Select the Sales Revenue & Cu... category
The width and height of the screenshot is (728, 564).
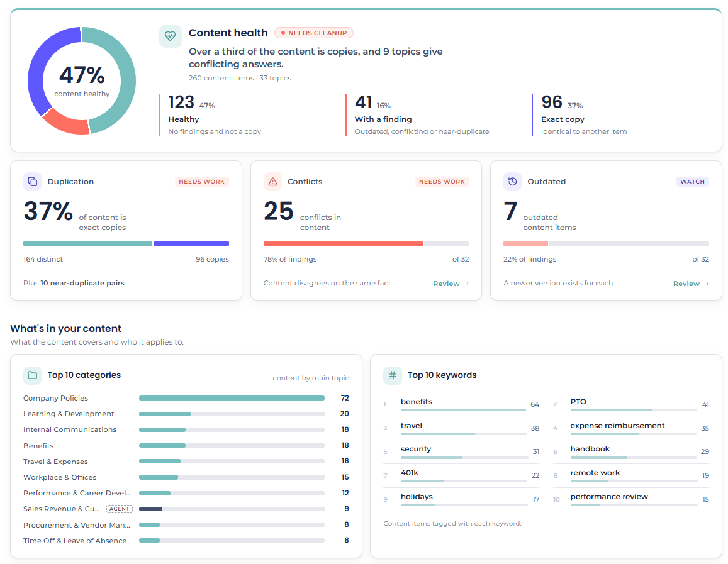186,509
